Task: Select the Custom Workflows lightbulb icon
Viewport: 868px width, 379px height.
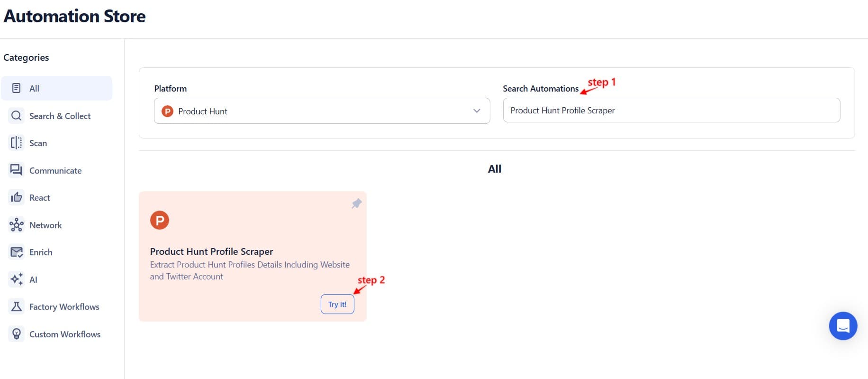Action: click(x=16, y=334)
